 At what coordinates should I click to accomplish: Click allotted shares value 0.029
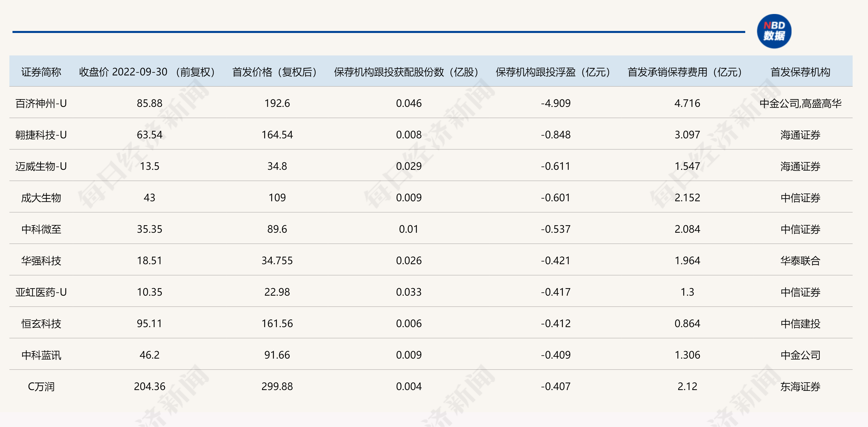pos(409,166)
